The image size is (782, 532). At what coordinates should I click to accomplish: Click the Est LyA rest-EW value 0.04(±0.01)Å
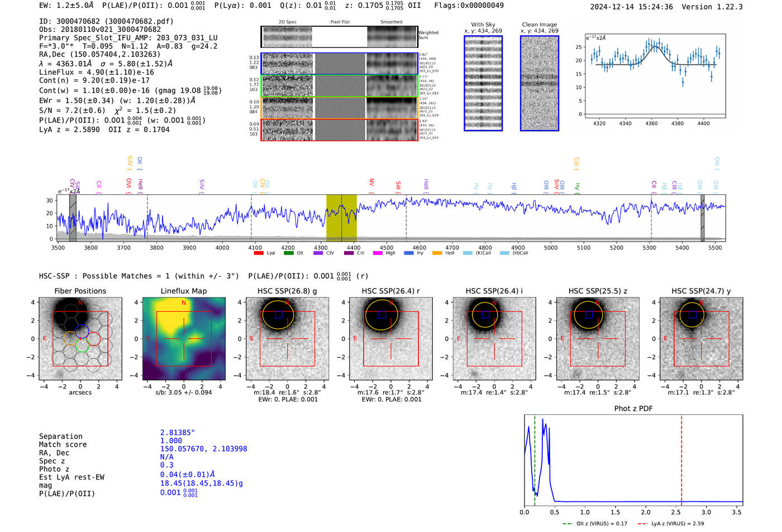(x=188, y=474)
